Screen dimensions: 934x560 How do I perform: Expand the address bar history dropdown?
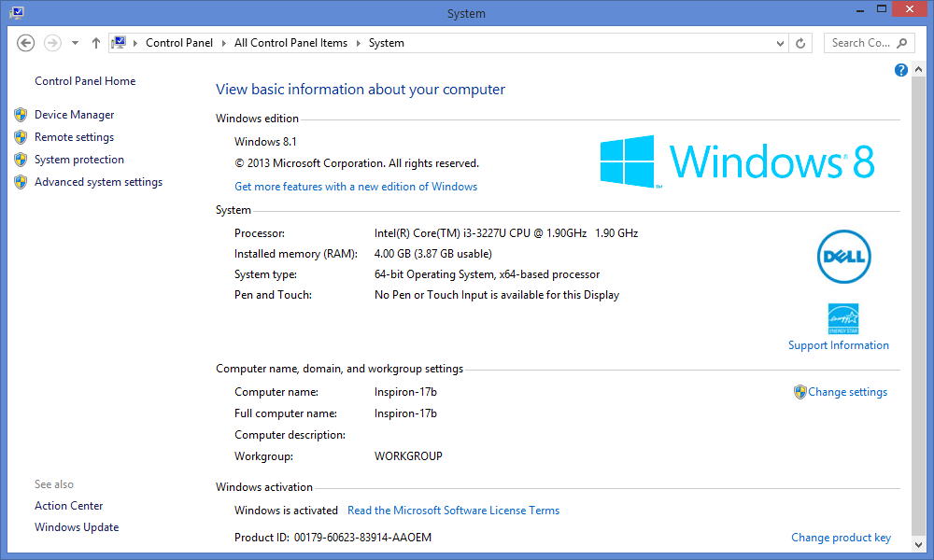[x=781, y=43]
